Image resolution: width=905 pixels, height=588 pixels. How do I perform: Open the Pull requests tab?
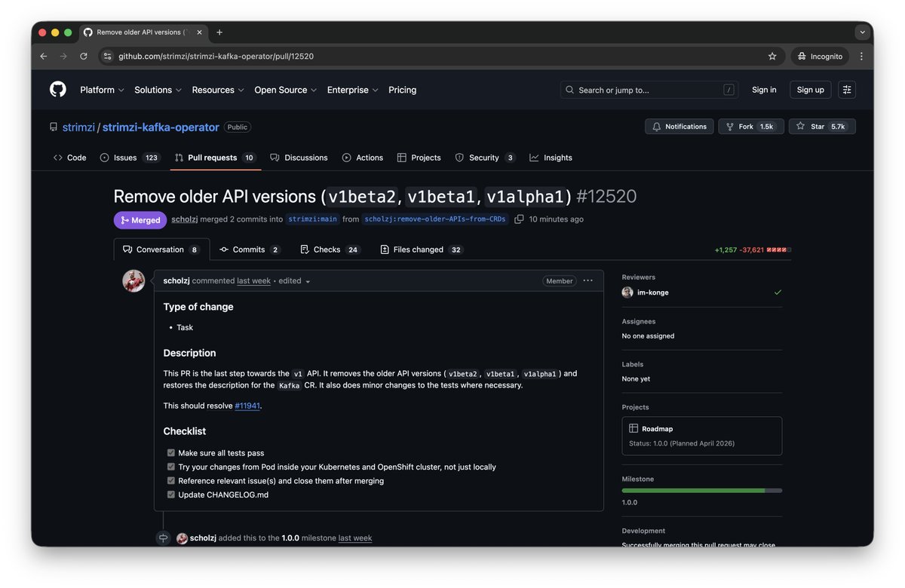(x=215, y=158)
